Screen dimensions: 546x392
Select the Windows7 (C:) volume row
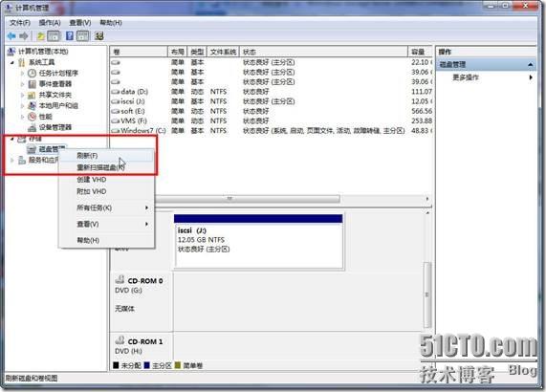(x=272, y=131)
